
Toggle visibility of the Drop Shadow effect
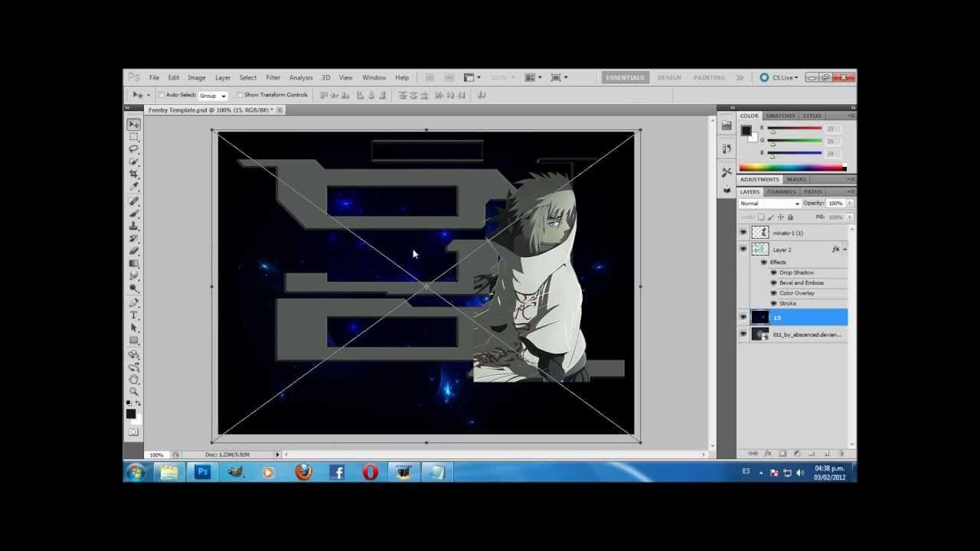773,272
